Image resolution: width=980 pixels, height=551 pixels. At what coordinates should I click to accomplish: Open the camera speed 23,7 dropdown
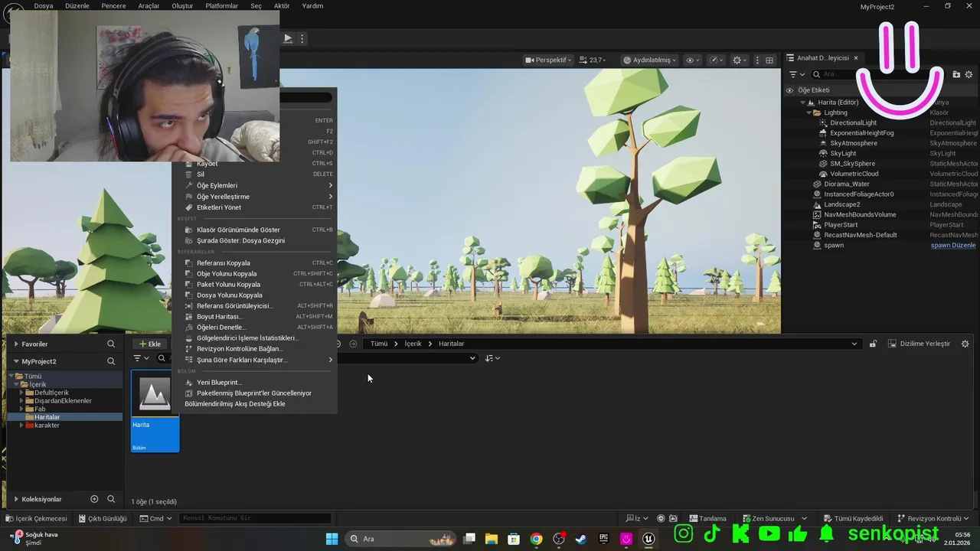pyautogui.click(x=593, y=60)
